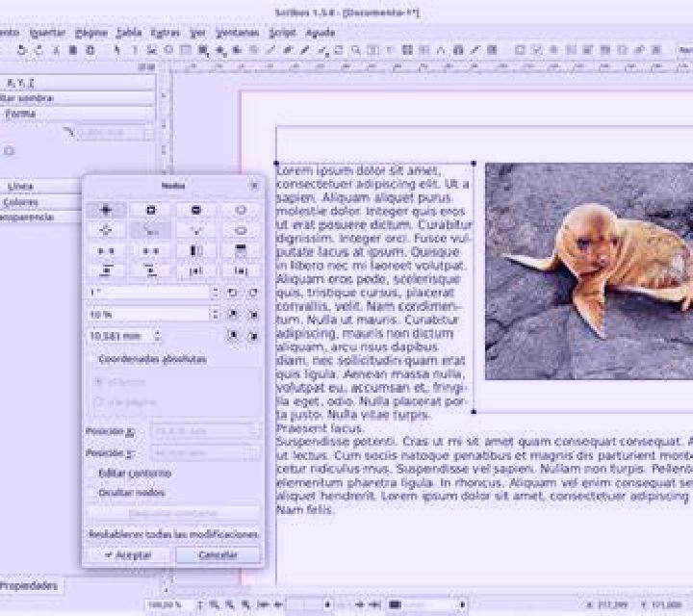
Task: Expand the Transparencia section in Properties
Action: 41,217
